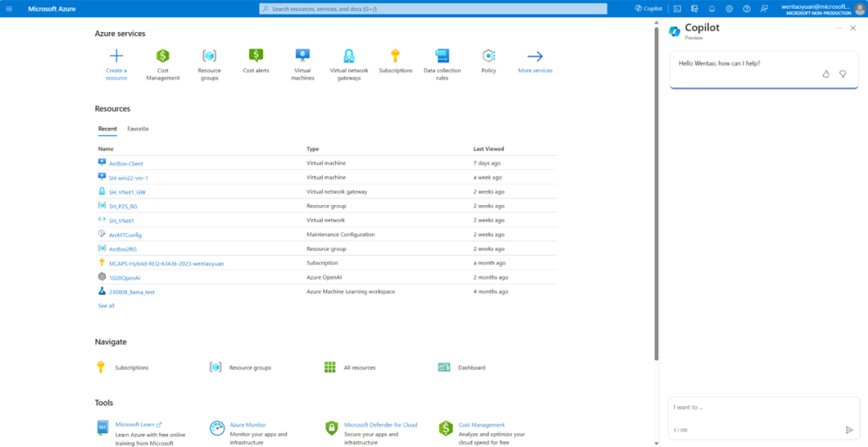This screenshot has width=868, height=447.
Task: Open the ArcBox2RG resource group
Action: (123, 249)
